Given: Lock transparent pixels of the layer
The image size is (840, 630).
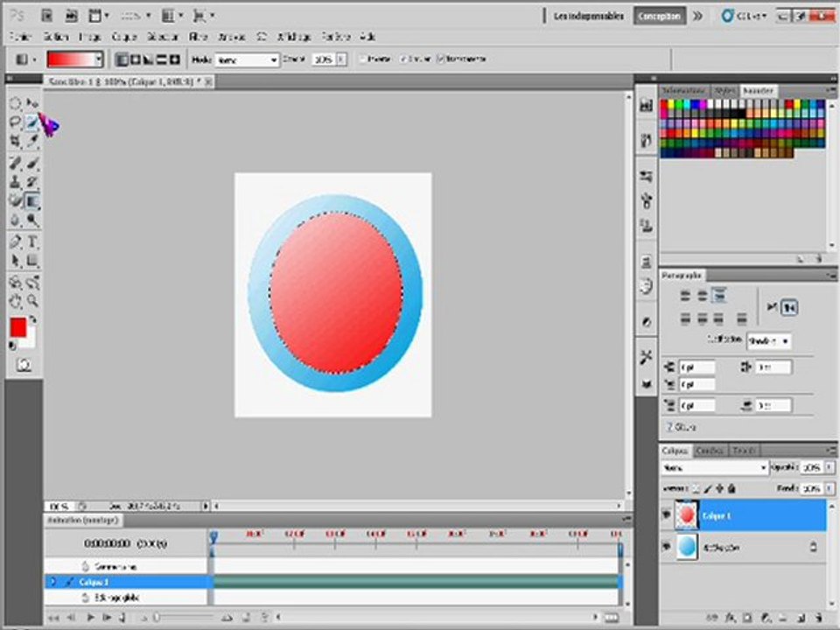Looking at the screenshot, I should coord(696,488).
